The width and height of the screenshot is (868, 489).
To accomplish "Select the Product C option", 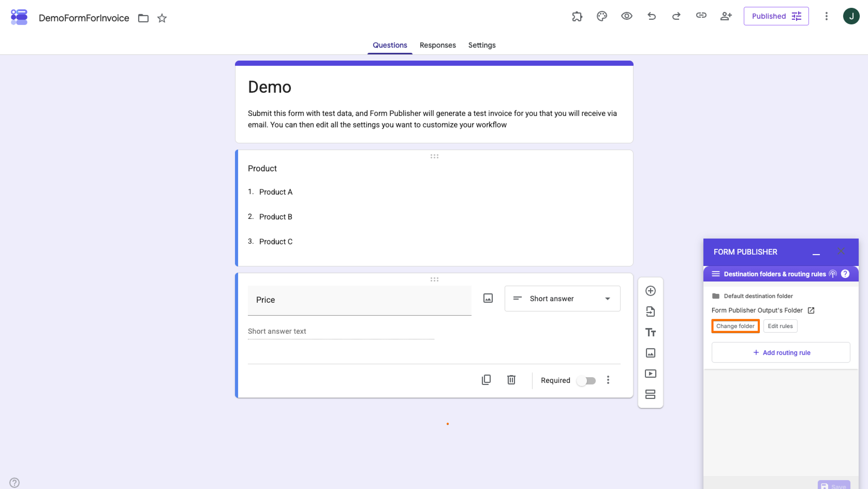I will (x=276, y=242).
